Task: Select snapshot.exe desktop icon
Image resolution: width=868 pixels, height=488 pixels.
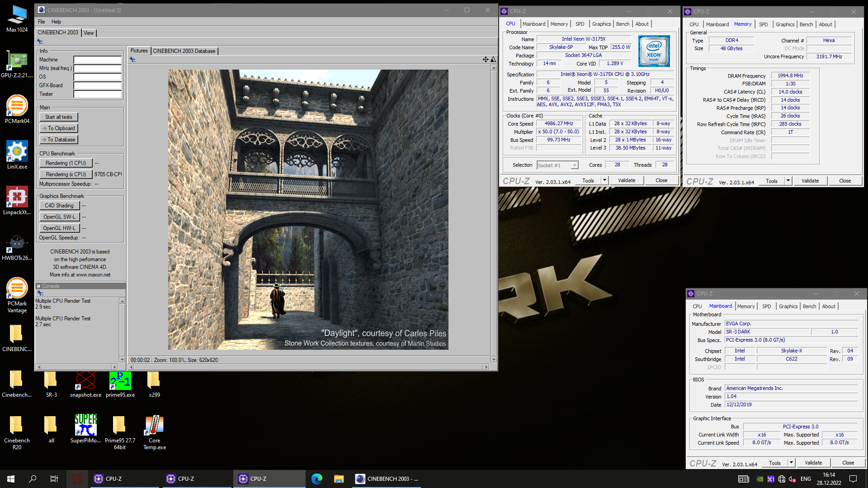Action: (x=86, y=384)
